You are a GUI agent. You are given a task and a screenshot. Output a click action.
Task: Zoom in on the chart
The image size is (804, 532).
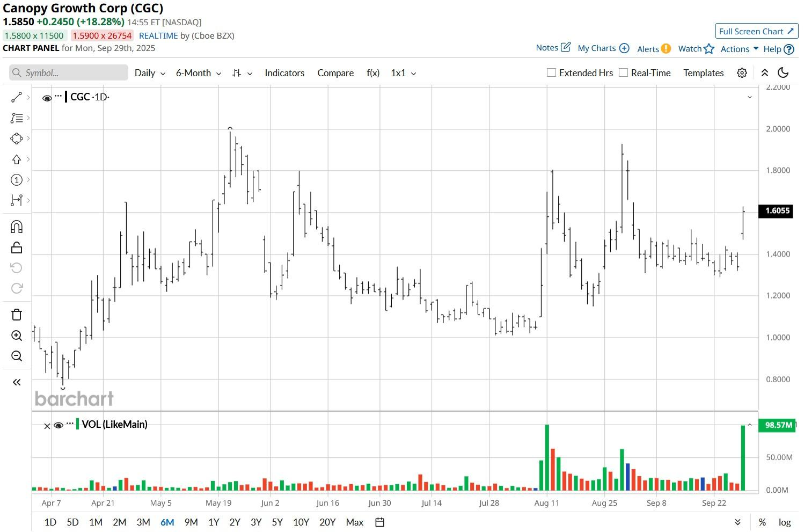(17, 336)
